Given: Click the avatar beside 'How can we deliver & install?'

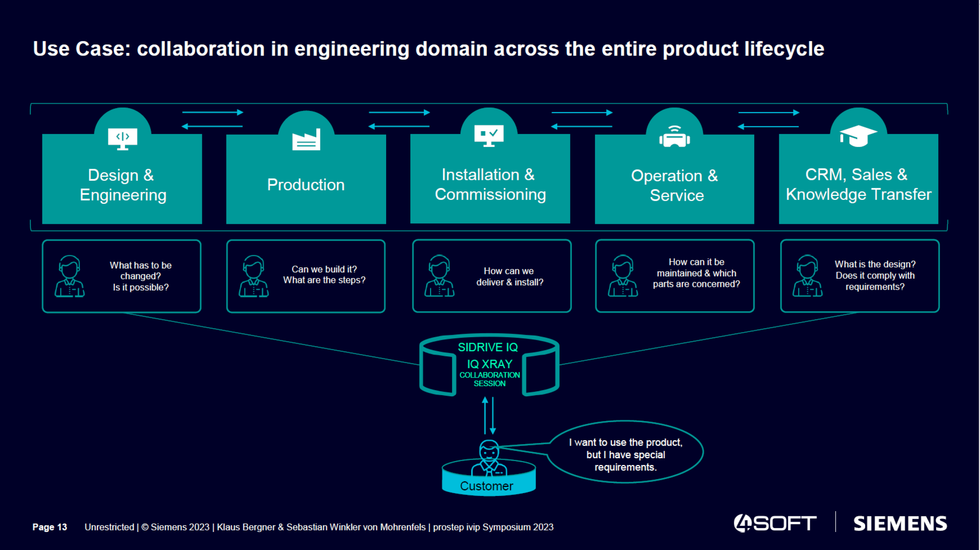Looking at the screenshot, I should tap(440, 276).
